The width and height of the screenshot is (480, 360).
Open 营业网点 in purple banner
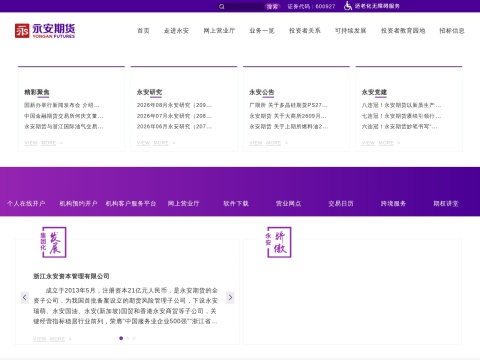pyautogui.click(x=288, y=203)
